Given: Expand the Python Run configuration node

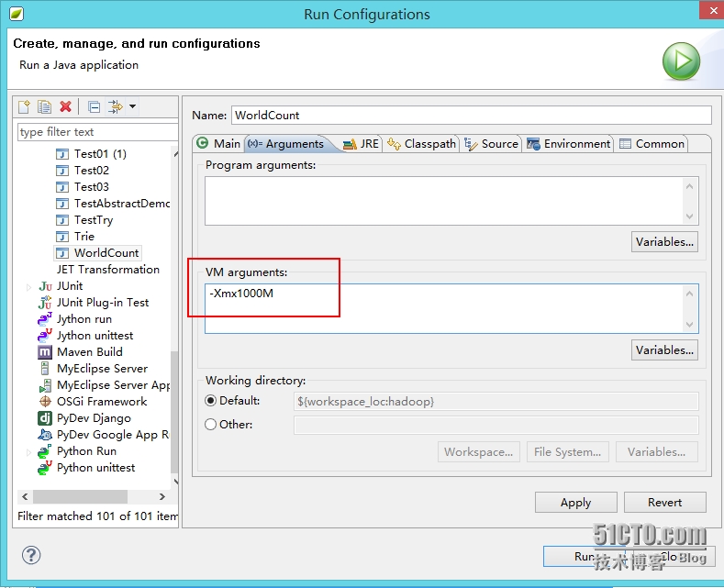Looking at the screenshot, I should point(28,452).
